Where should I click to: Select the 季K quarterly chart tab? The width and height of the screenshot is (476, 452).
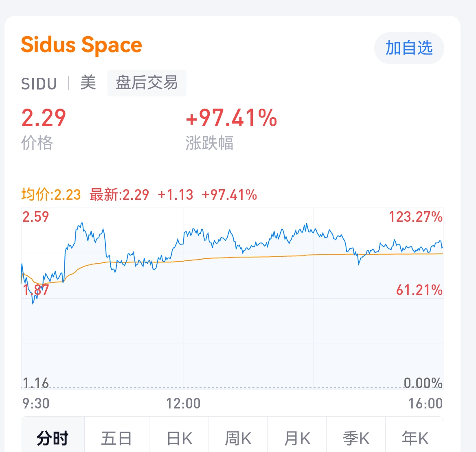pyautogui.click(x=356, y=439)
